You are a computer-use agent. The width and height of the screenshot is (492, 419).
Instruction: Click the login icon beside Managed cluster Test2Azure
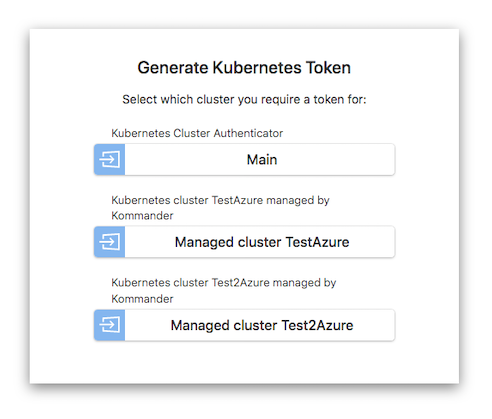point(110,325)
